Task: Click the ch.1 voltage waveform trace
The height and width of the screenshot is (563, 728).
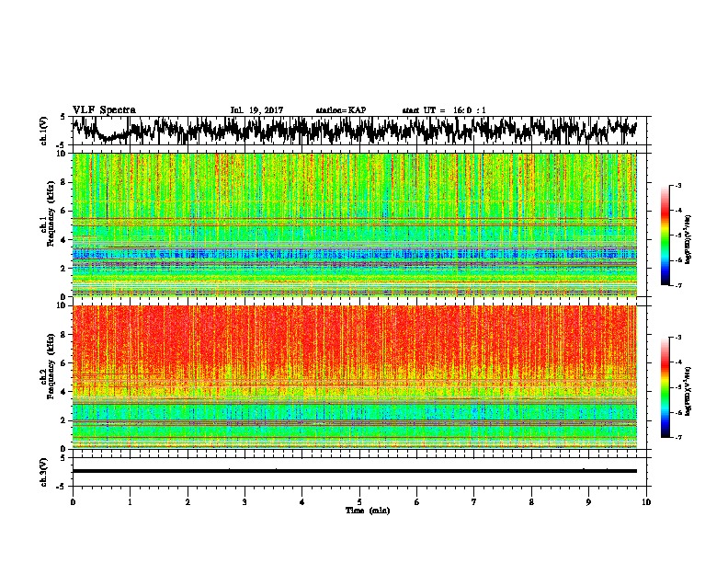Action: (354, 130)
